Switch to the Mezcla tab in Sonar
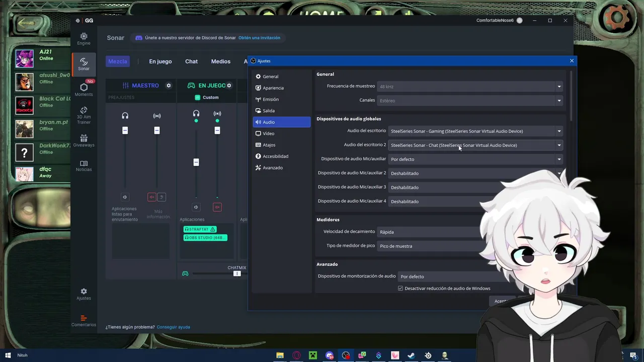644x362 pixels. coord(118,61)
